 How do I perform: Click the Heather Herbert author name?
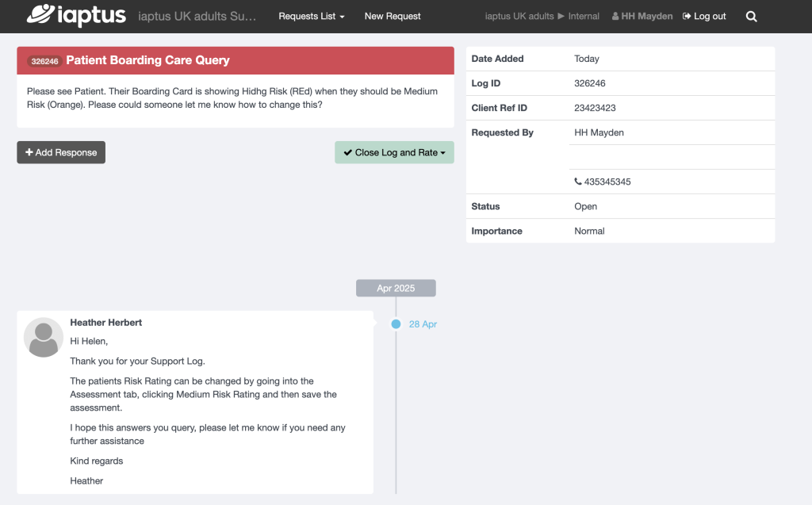[106, 323]
